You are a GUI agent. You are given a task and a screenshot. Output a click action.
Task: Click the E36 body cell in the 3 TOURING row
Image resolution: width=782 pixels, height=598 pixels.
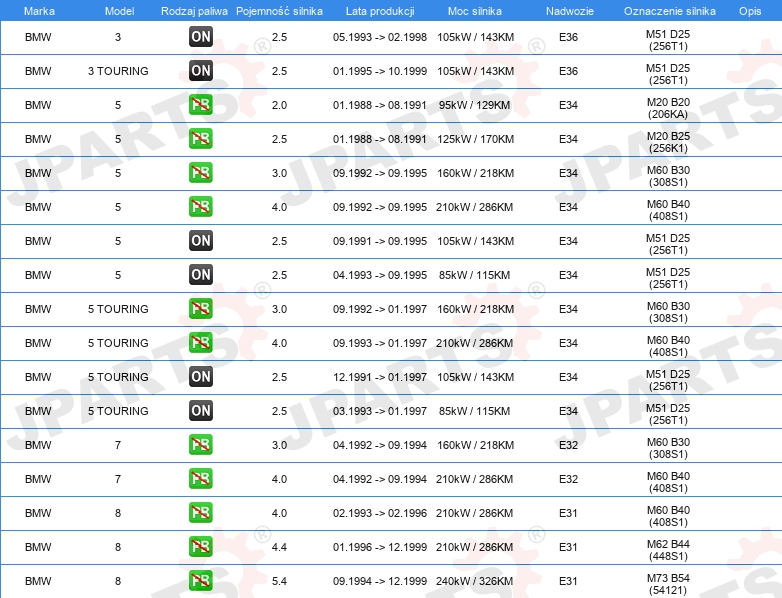point(568,71)
